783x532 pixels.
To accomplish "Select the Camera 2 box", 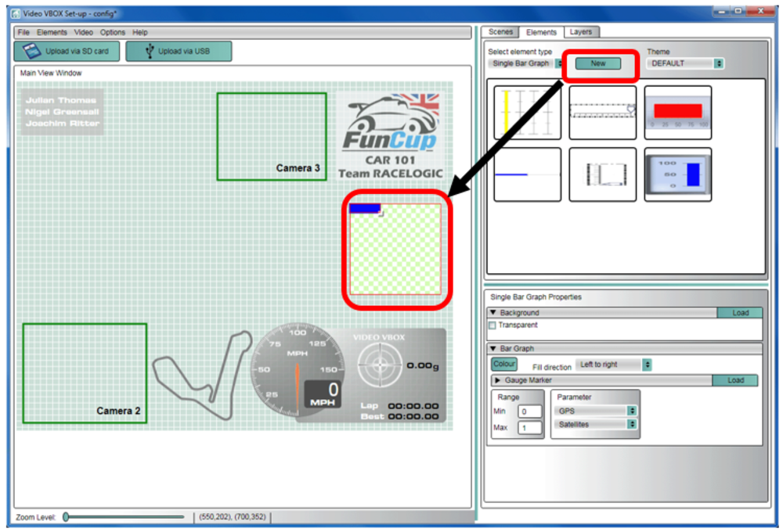I will [85, 373].
